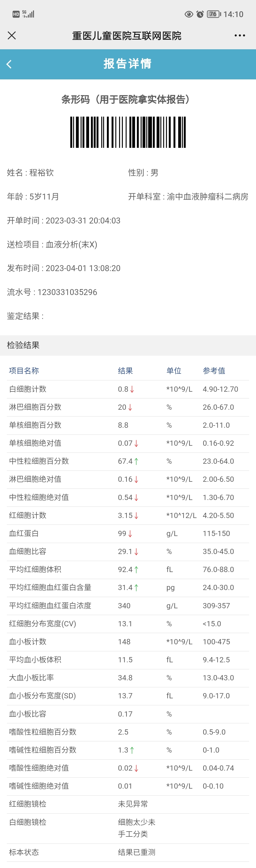256x868 pixels.
Task: Tap the down arrow beside 0.8 result
Action: (x=132, y=389)
